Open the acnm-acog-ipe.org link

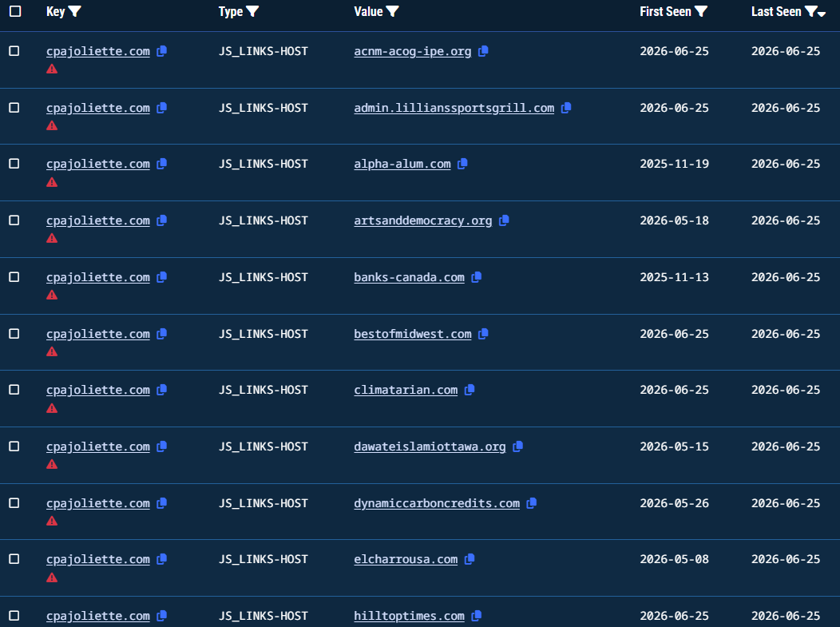point(413,51)
